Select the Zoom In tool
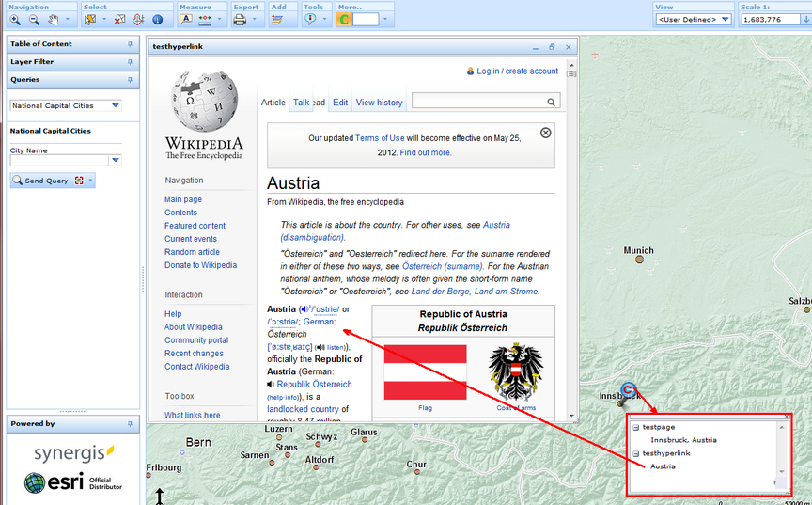812x505 pixels. (15, 19)
